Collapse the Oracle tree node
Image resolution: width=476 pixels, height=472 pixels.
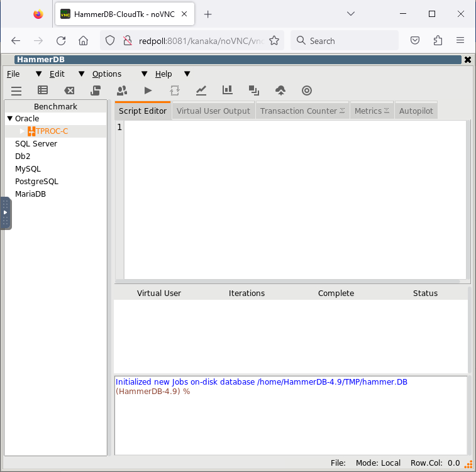point(9,119)
